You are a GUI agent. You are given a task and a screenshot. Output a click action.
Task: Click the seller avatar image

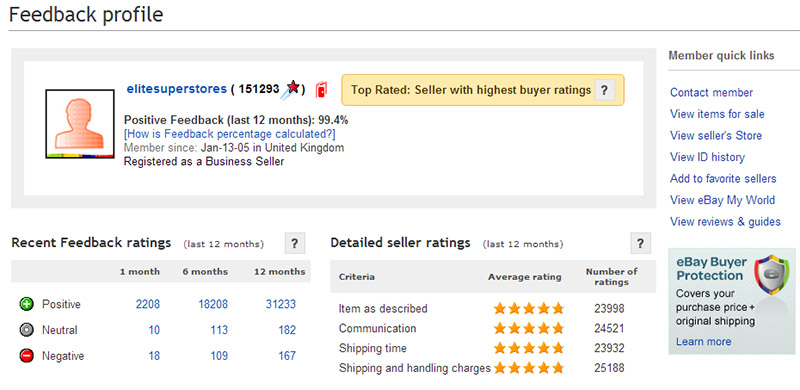pyautogui.click(x=80, y=124)
